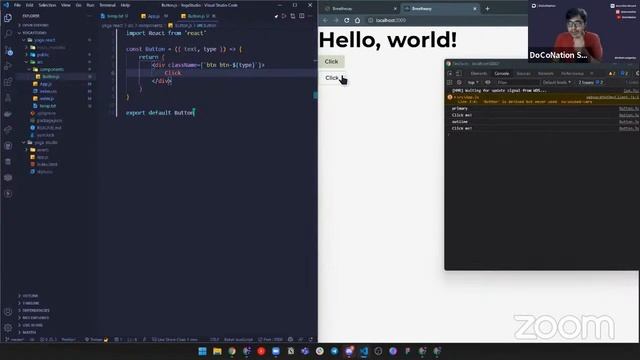
Task: Switch to DevTools Sources tab
Action: click(x=523, y=73)
